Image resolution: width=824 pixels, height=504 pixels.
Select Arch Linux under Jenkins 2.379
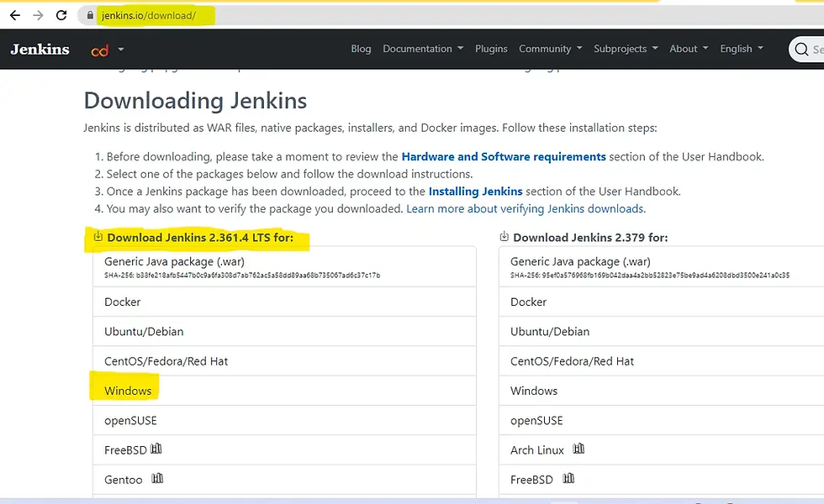662,450
